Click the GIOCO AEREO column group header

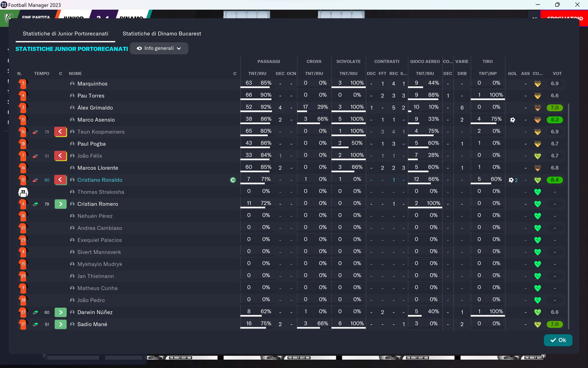(425, 62)
